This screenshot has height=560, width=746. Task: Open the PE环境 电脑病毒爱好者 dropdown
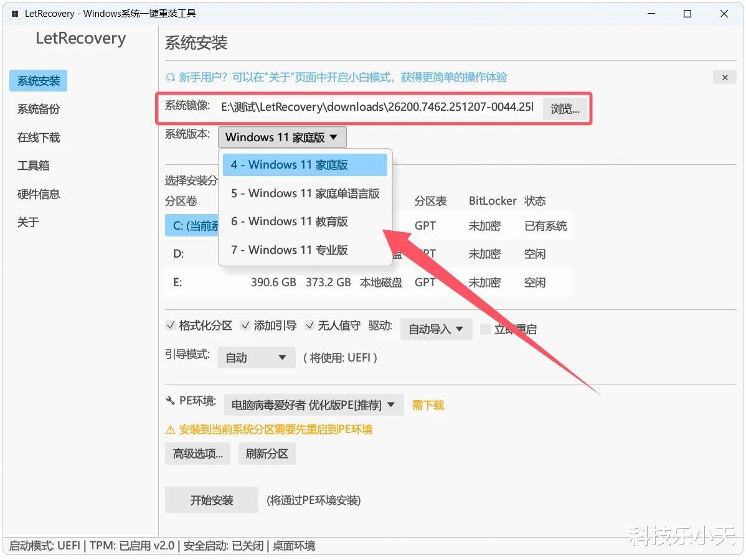click(313, 405)
